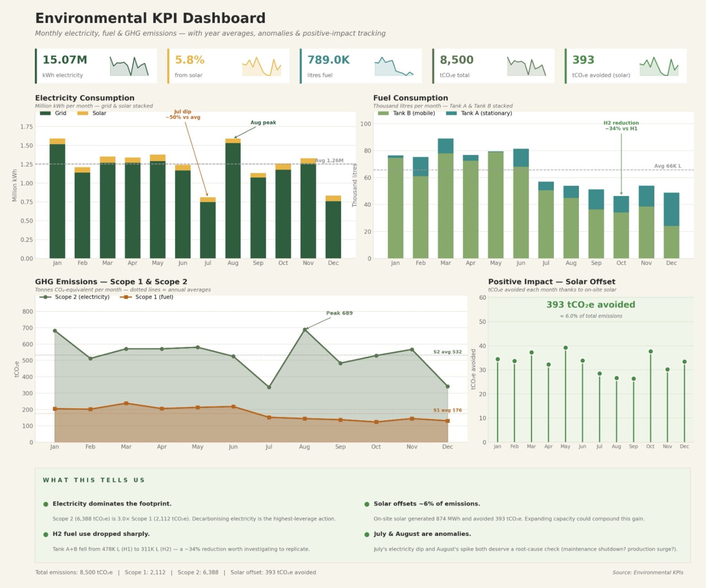Click the tCO₂e avoided sparkline icon
The image size is (706, 588).
coord(659,67)
